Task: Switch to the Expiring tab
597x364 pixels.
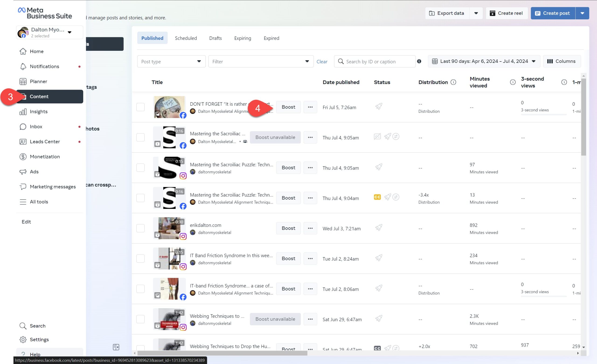Action: (243, 38)
